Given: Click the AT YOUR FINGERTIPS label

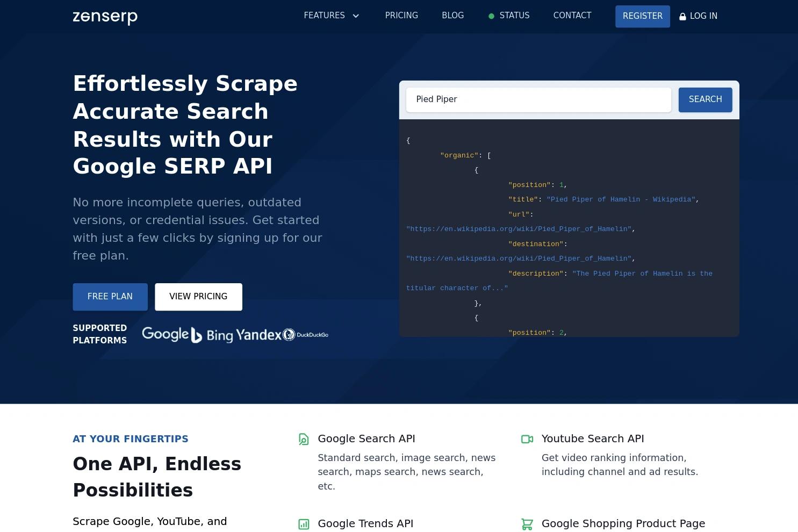Looking at the screenshot, I should click(131, 439).
